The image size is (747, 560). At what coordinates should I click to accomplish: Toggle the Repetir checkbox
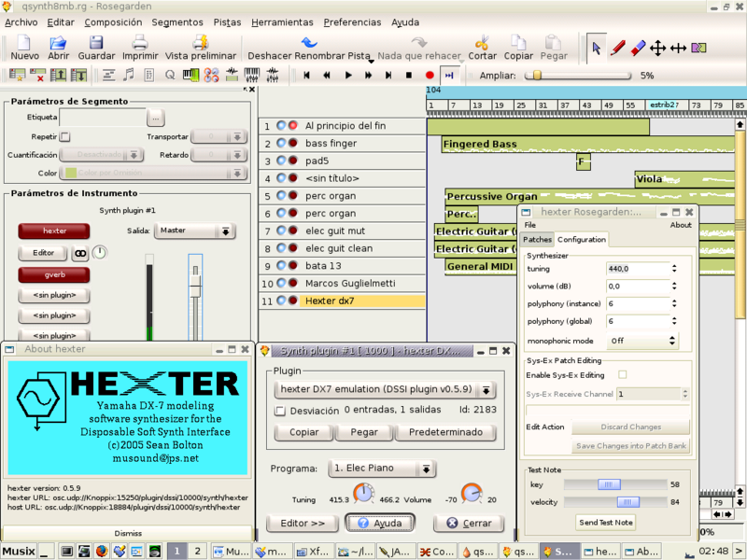coord(65,136)
